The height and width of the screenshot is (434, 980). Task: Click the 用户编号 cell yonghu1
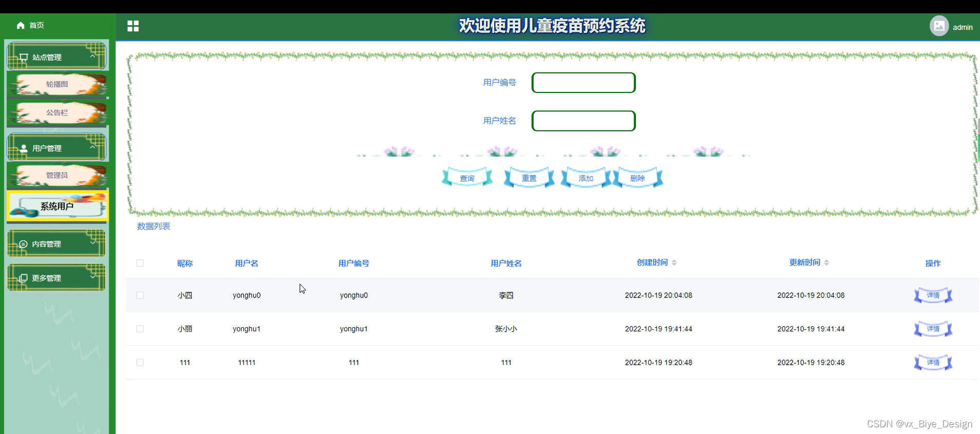coord(354,329)
